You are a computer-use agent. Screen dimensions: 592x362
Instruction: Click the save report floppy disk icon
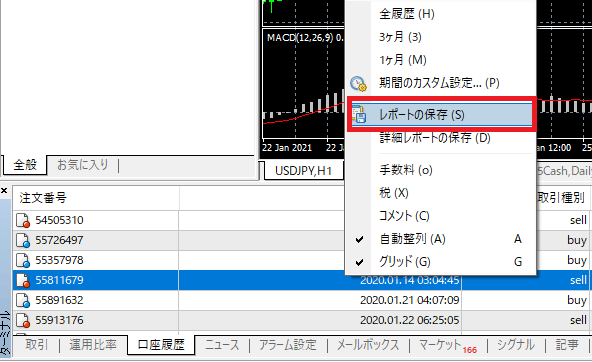pos(359,114)
